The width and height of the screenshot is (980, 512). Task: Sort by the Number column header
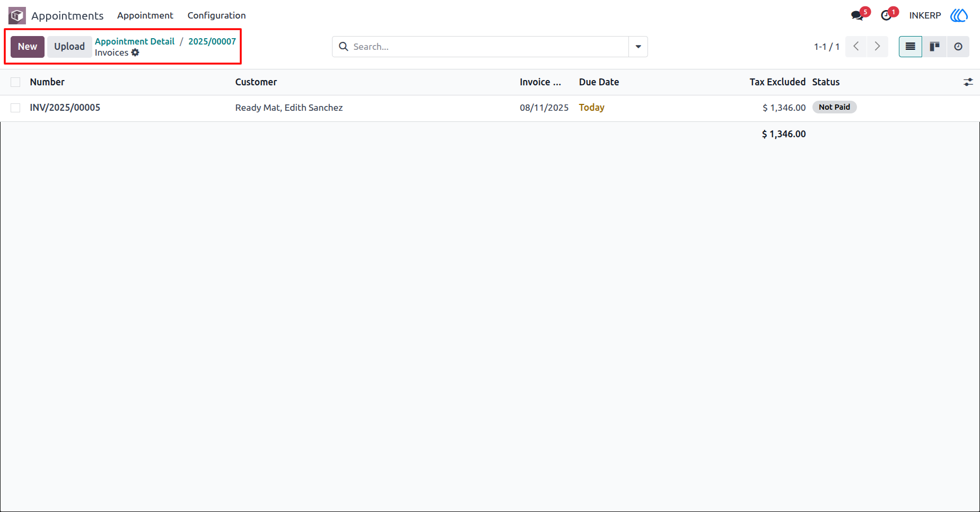(x=47, y=82)
